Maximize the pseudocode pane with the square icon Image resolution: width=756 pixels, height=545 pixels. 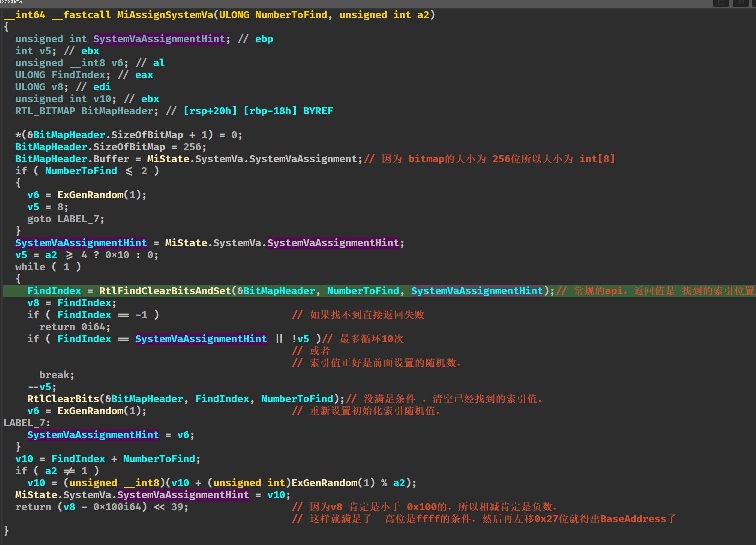pyautogui.click(x=721, y=3)
